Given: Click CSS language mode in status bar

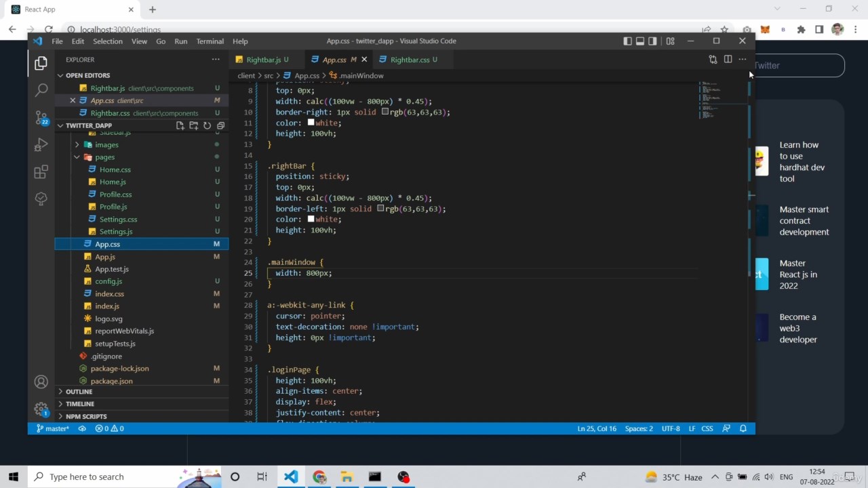Looking at the screenshot, I should pos(707,428).
